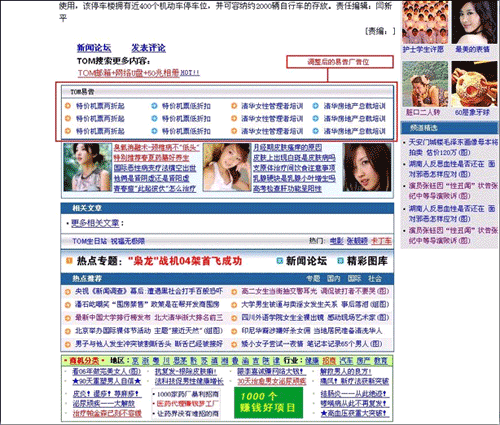
Task: Click the blue icon beside large 新闻论坛
Action: [x=280, y=261]
